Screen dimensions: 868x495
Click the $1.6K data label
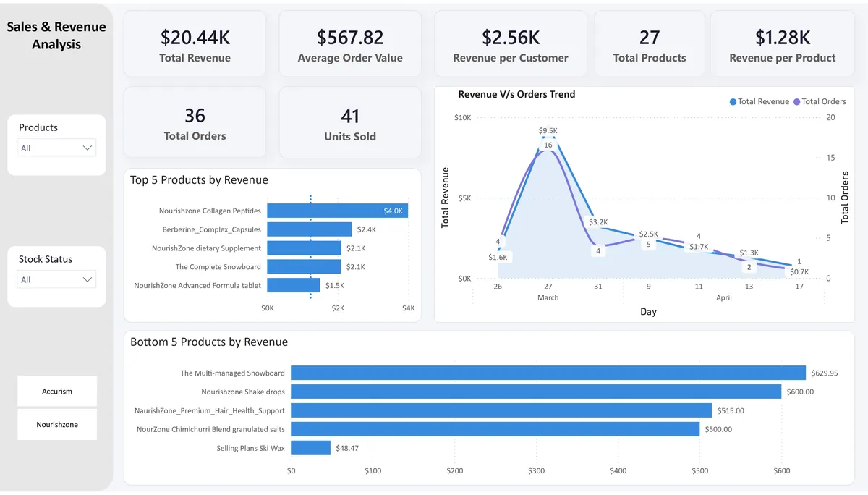pyautogui.click(x=498, y=257)
